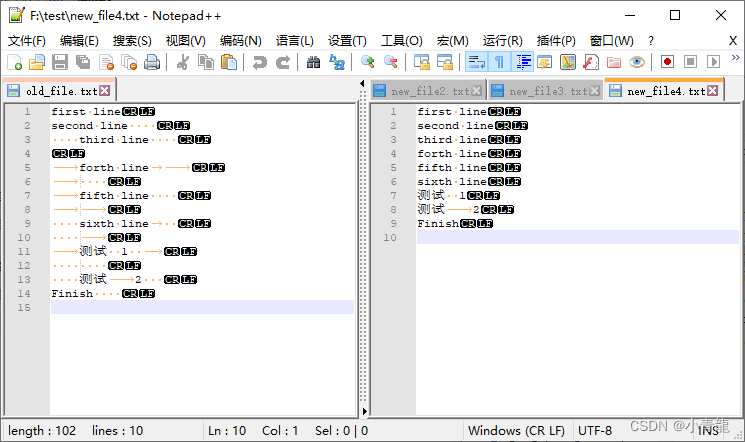Open the 工具(O) menu
Viewport: 745px width, 442px height.
click(x=401, y=41)
